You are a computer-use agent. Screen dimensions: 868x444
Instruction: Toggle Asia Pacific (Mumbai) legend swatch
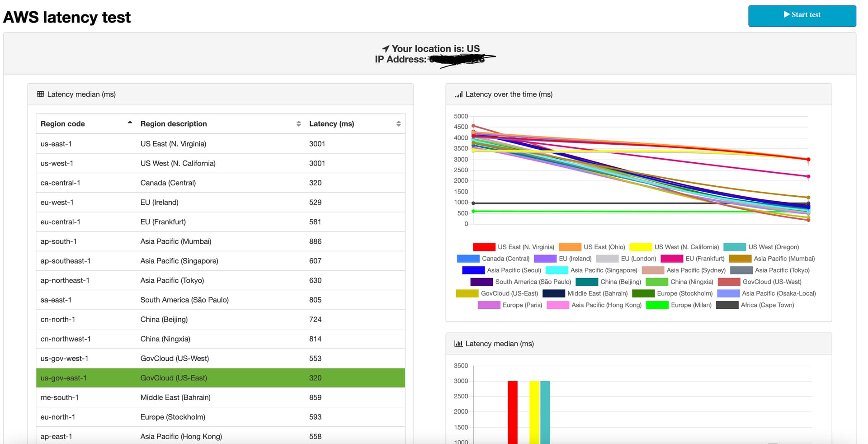click(741, 259)
